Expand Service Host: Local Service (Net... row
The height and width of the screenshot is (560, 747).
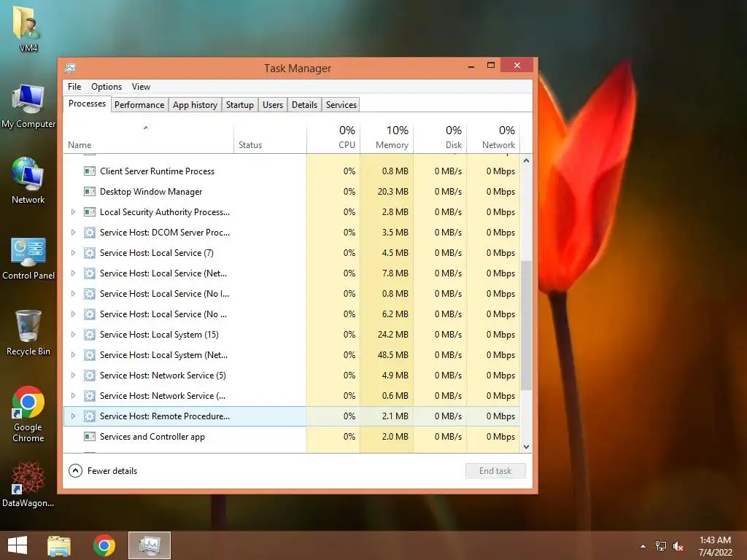point(73,273)
